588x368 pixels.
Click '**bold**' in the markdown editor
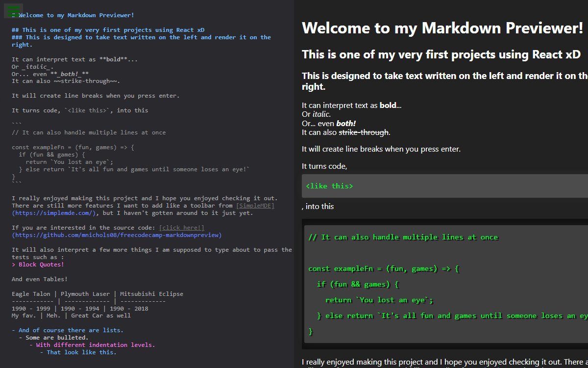pyautogui.click(x=113, y=59)
